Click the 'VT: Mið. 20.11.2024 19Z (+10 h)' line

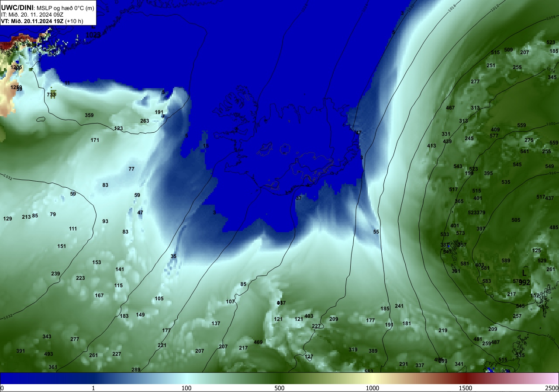point(41,21)
